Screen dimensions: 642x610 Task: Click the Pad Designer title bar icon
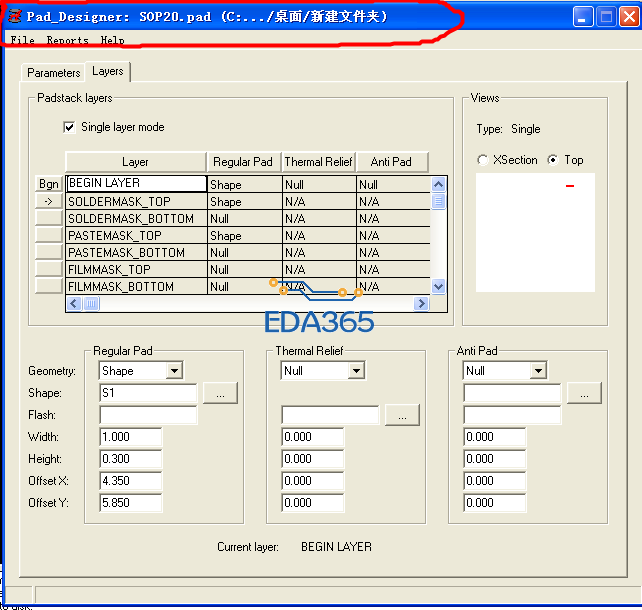click(x=15, y=16)
